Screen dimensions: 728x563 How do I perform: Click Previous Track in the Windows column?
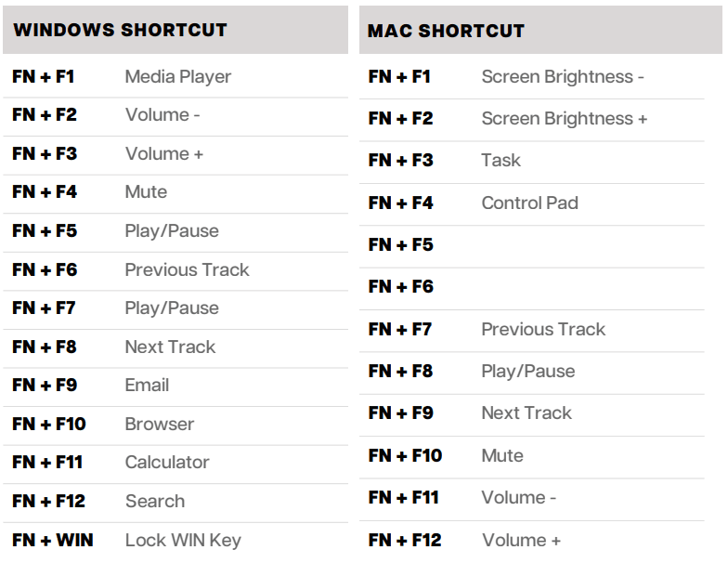(x=187, y=269)
